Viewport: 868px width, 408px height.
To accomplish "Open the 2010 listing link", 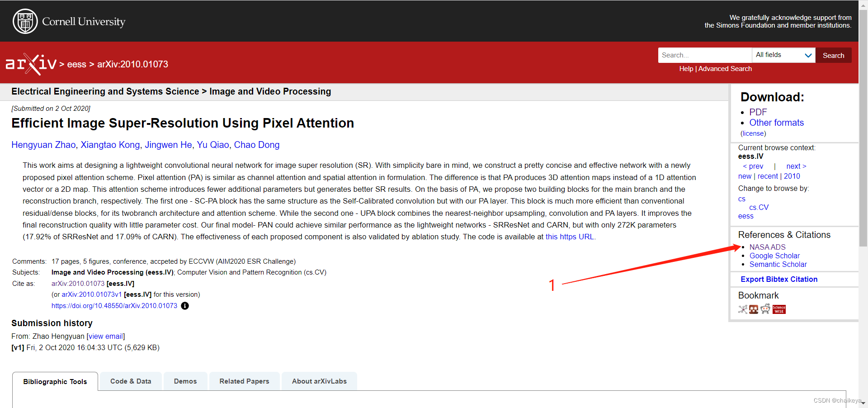I will [792, 176].
